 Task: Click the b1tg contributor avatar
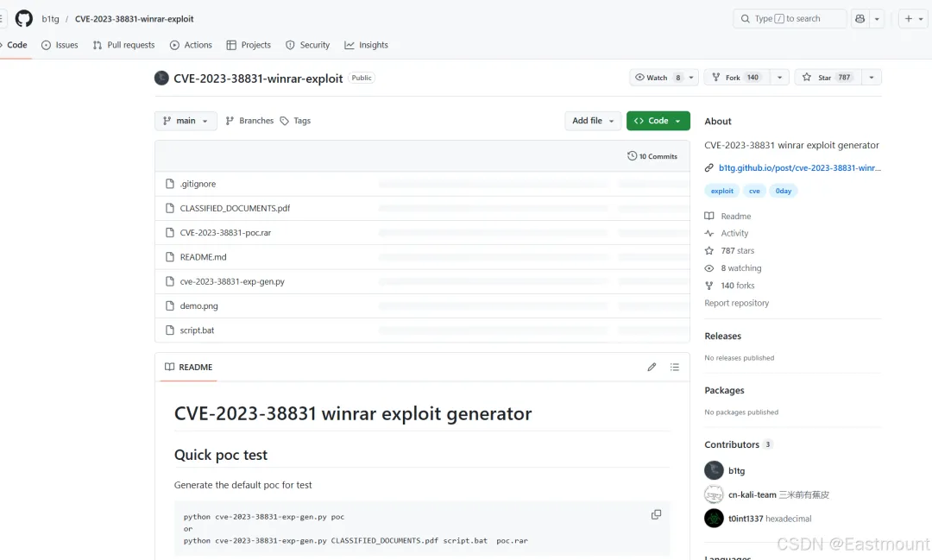click(x=714, y=470)
